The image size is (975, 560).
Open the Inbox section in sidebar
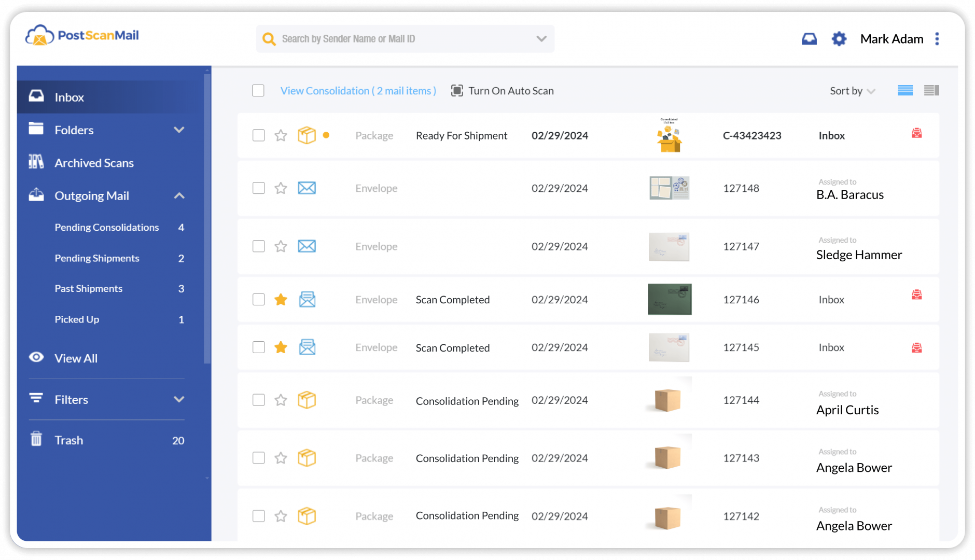(69, 97)
